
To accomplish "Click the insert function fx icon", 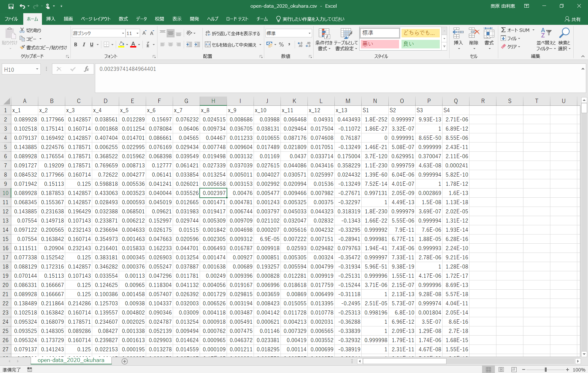I will [86, 69].
